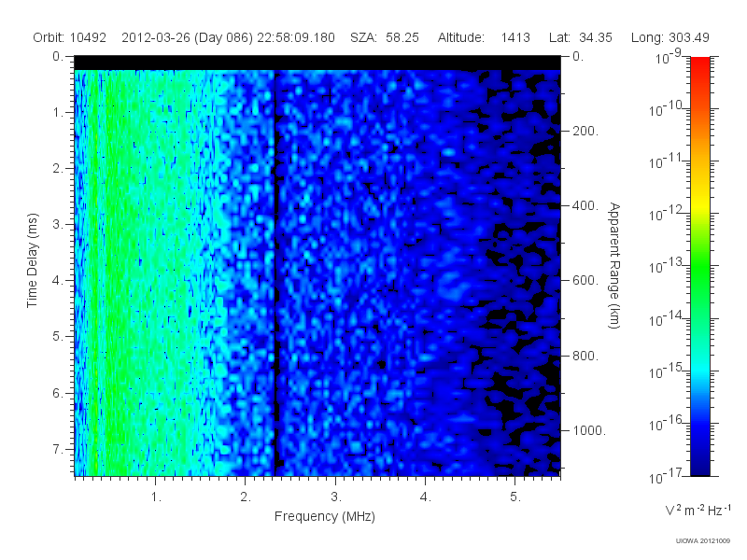Image resolution: width=747 pixels, height=560 pixels.
Task: Click the 1000. apparent range tick label
Action: (x=589, y=430)
